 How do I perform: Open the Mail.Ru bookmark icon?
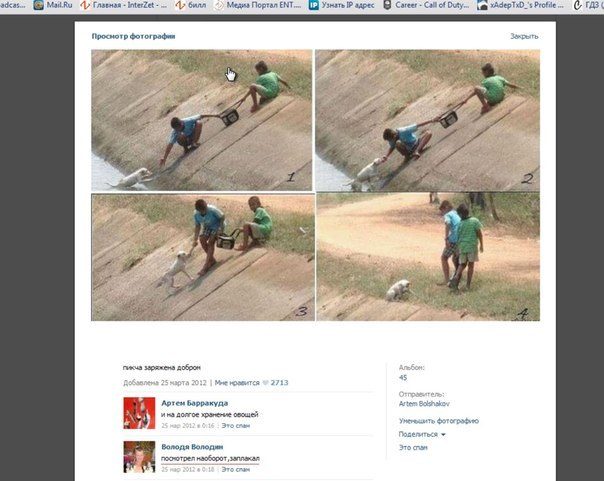tap(39, 5)
